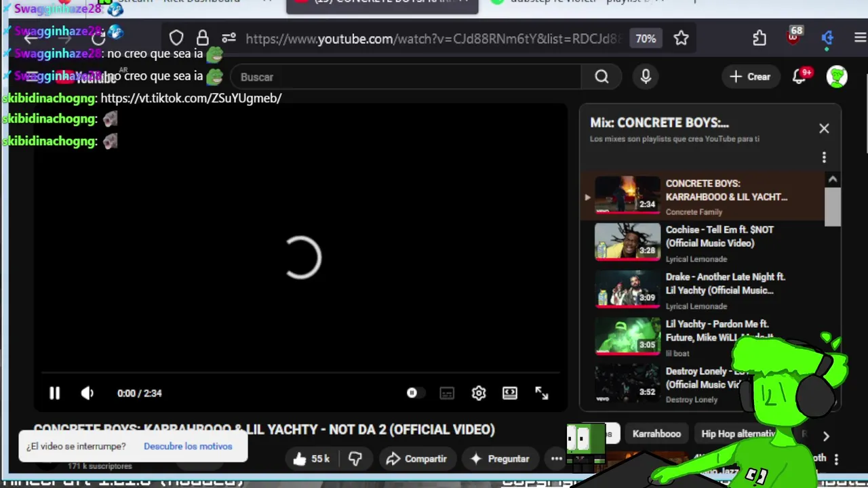Bookmark this page with star icon
Image resolution: width=868 pixels, height=488 pixels.
pyautogui.click(x=681, y=39)
